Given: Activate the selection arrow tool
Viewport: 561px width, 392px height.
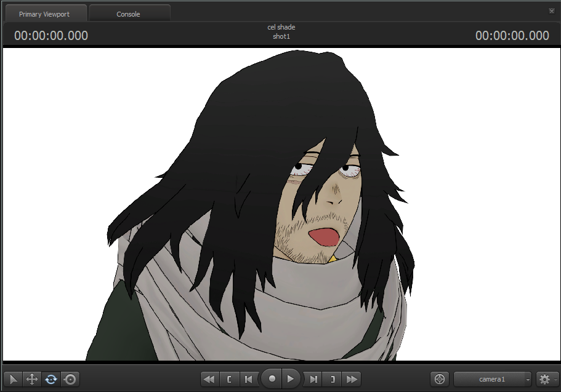Looking at the screenshot, I should 13,379.
